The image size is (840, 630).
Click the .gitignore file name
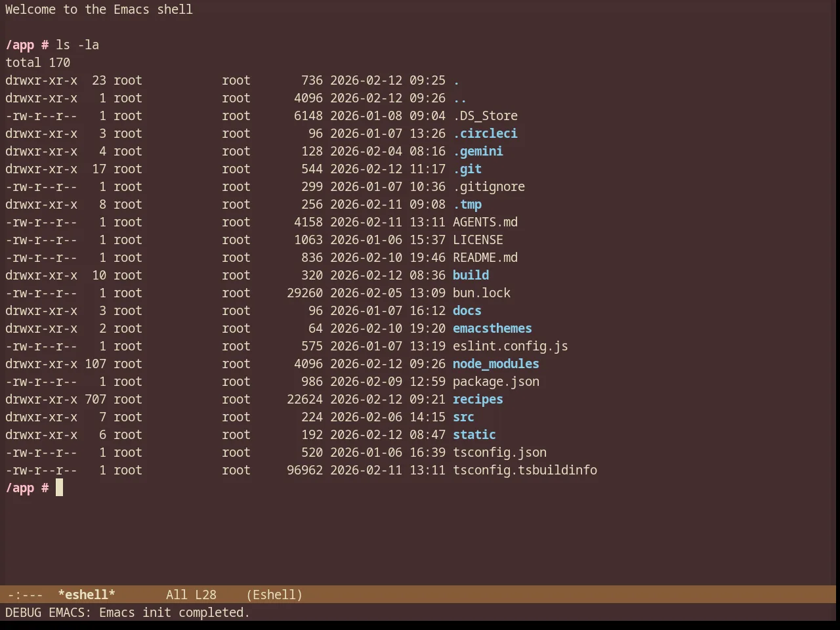[x=489, y=186]
